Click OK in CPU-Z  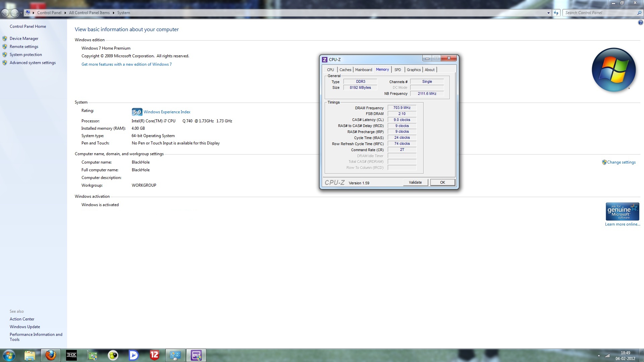click(x=442, y=182)
